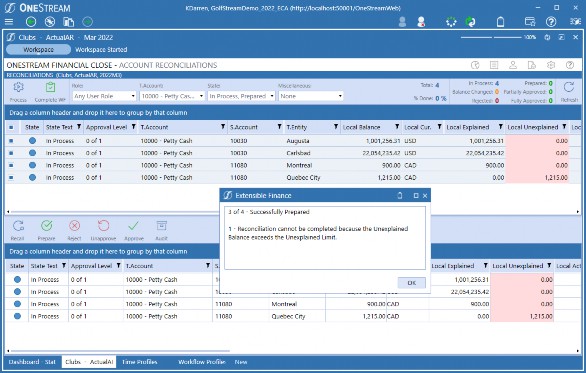This screenshot has width=586, height=373.
Task: Select the Carlsbad row checkbox
Action: [11, 153]
